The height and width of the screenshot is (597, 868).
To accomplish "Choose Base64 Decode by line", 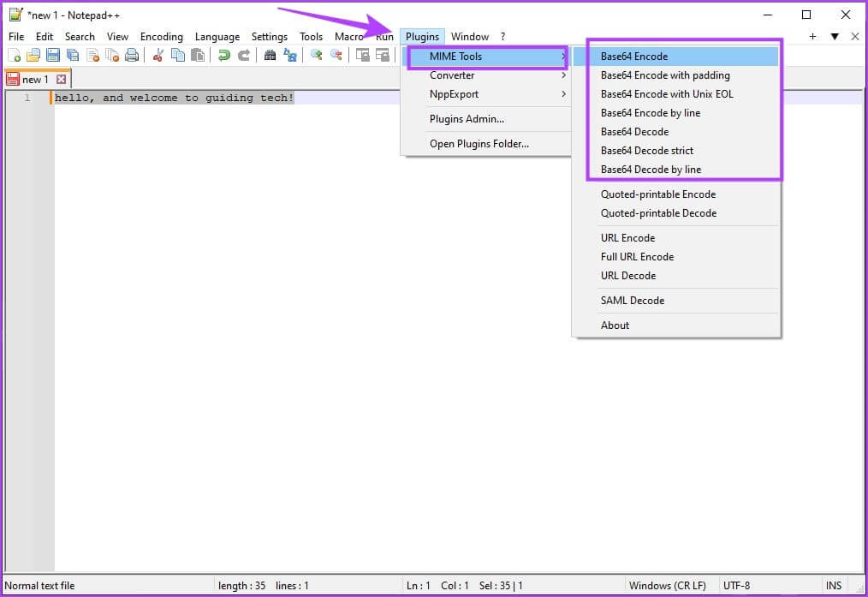I will click(x=676, y=169).
